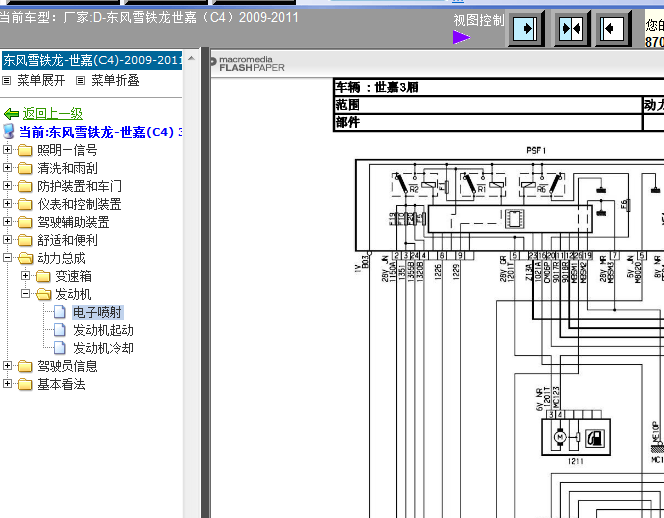664x518 pixels.
Task: Click the 照明一信号 folder icon
Action: click(25, 150)
